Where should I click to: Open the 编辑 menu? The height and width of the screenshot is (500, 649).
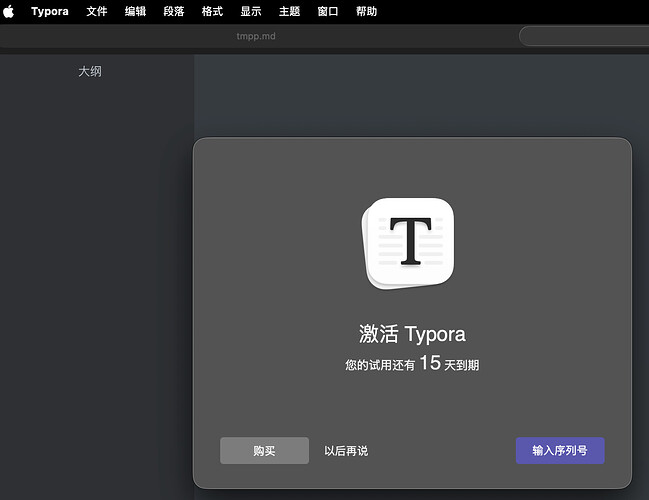135,11
